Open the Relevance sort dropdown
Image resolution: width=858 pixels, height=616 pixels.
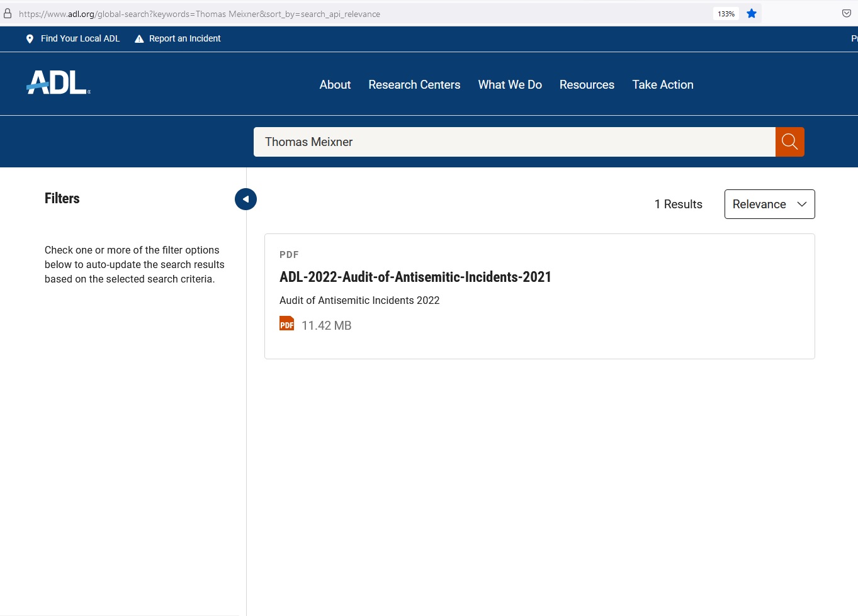click(x=769, y=204)
